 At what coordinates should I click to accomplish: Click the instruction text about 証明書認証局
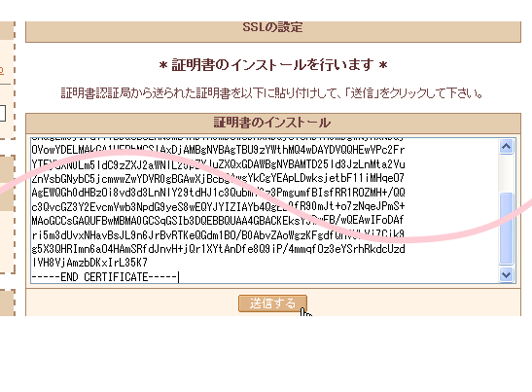pos(271,93)
